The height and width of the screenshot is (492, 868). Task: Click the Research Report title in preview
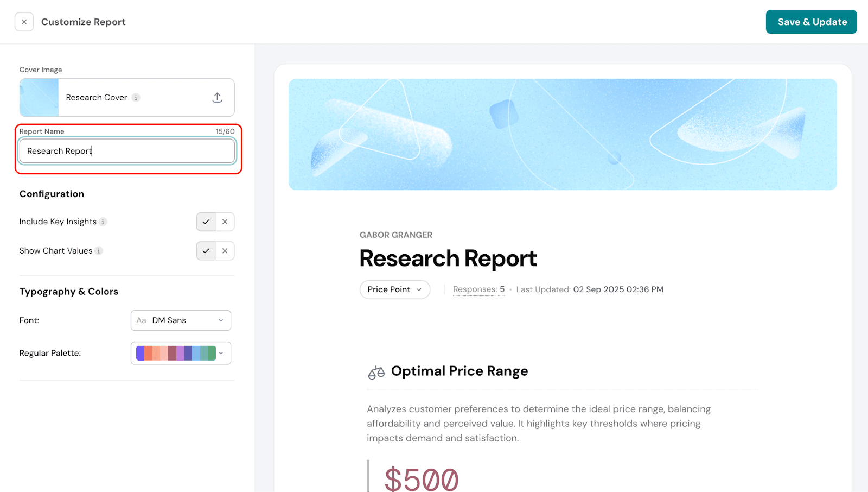point(448,258)
